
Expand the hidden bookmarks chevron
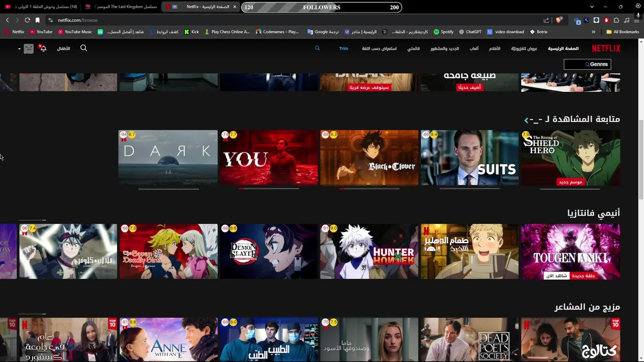click(594, 32)
